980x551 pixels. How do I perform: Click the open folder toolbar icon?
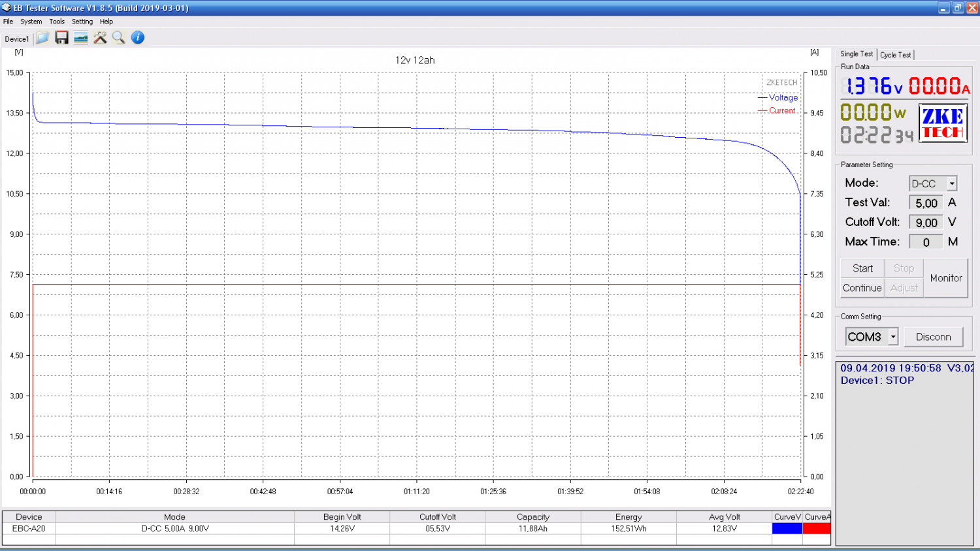42,38
